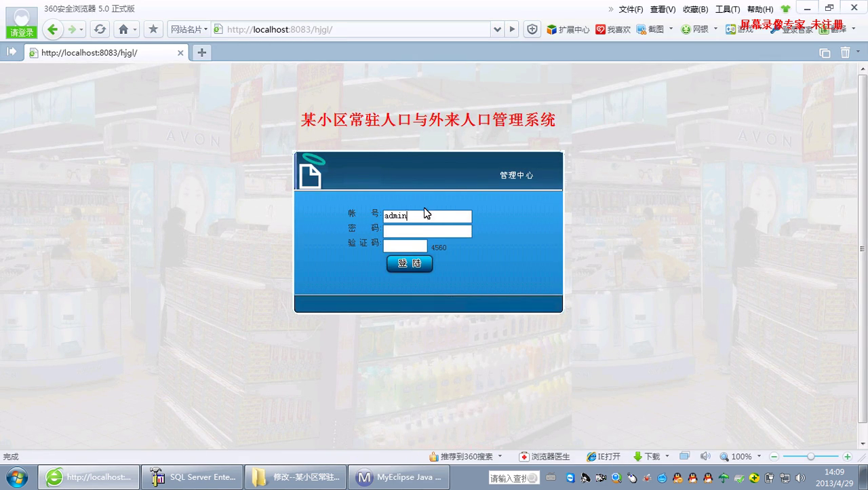
Task: Open the 工具(T) menu
Action: 728,10
